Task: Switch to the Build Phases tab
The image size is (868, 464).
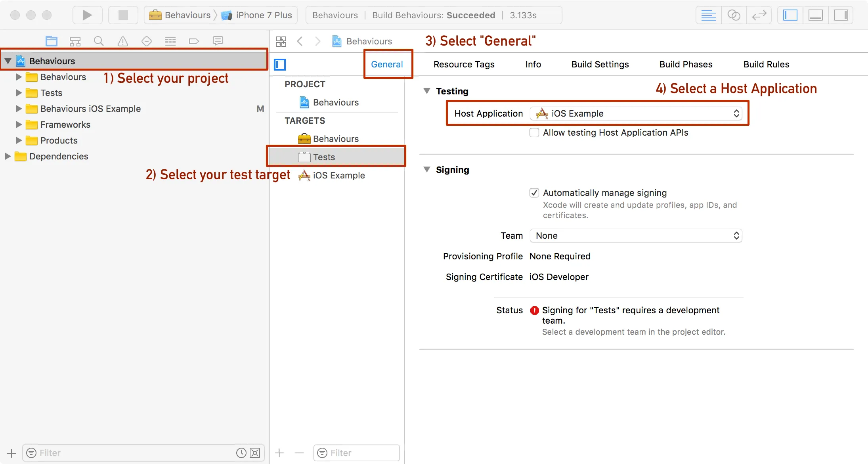Action: 686,64
